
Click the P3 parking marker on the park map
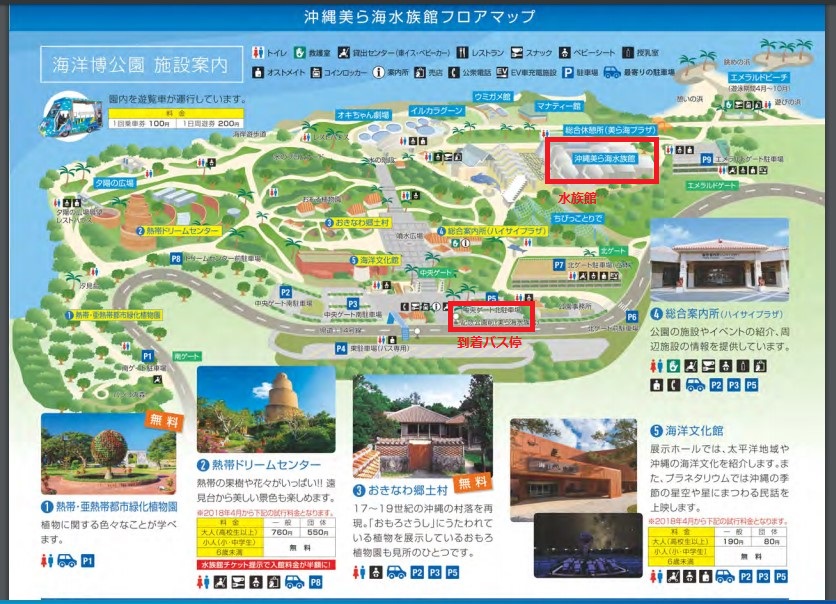352,304
